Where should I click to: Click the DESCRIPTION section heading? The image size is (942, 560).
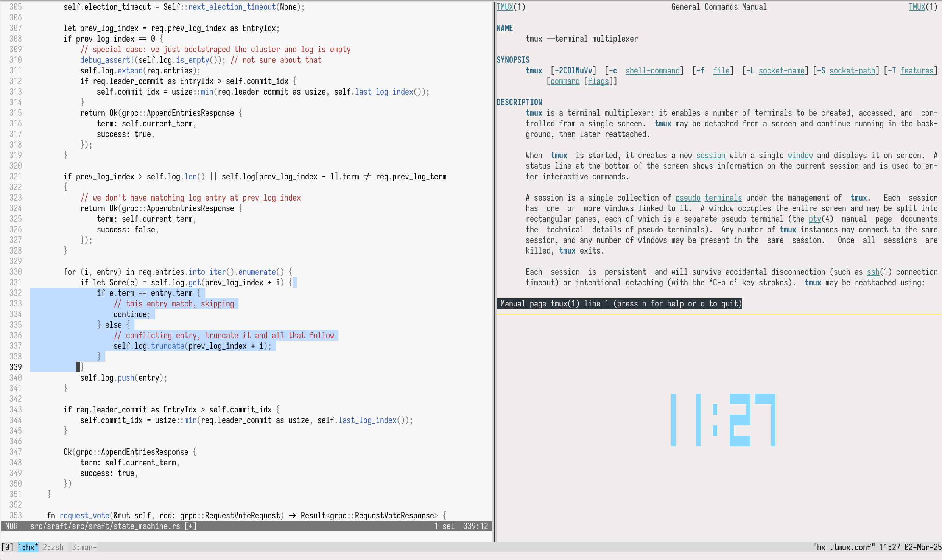pyautogui.click(x=519, y=102)
